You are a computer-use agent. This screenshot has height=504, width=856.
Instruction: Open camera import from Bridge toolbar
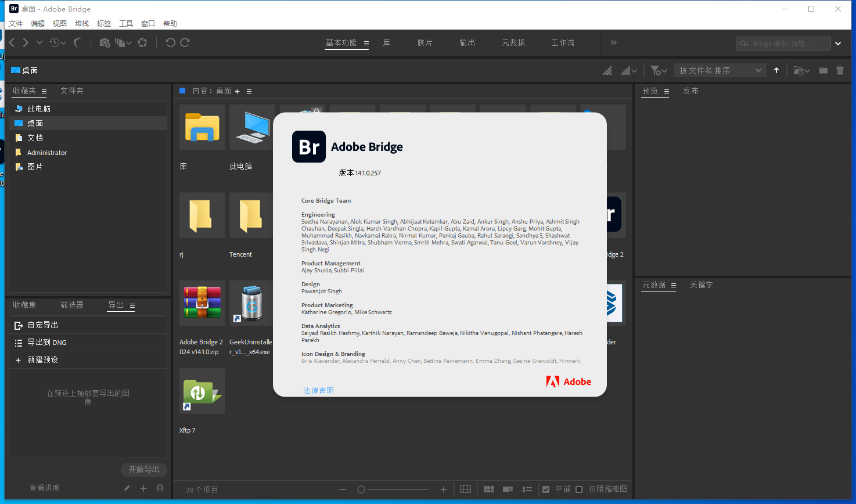click(106, 42)
